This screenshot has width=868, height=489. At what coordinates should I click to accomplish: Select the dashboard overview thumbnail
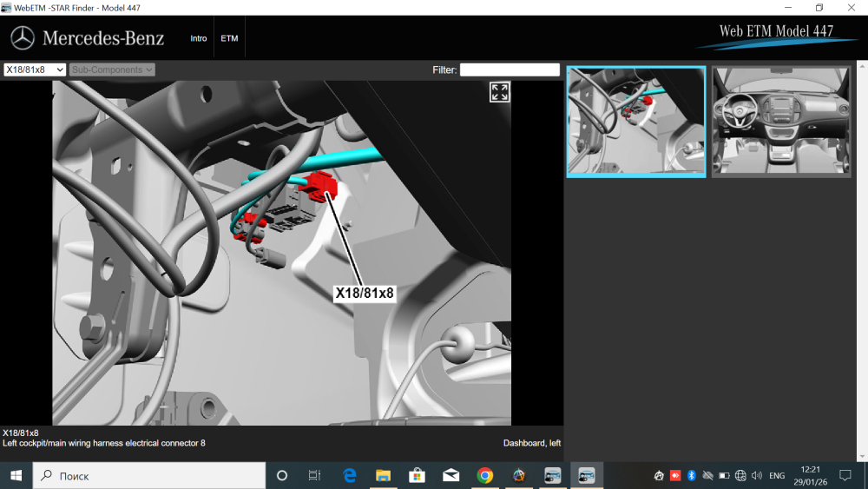[781, 122]
